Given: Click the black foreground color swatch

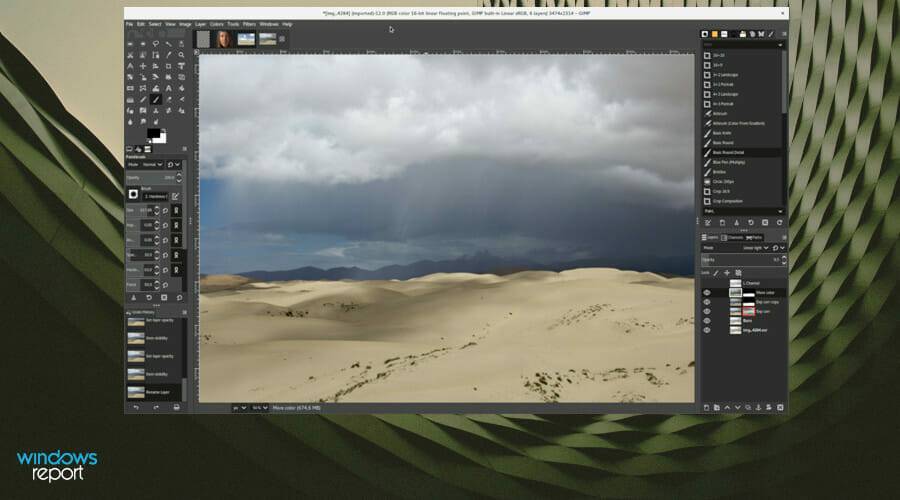Looking at the screenshot, I should [153, 133].
